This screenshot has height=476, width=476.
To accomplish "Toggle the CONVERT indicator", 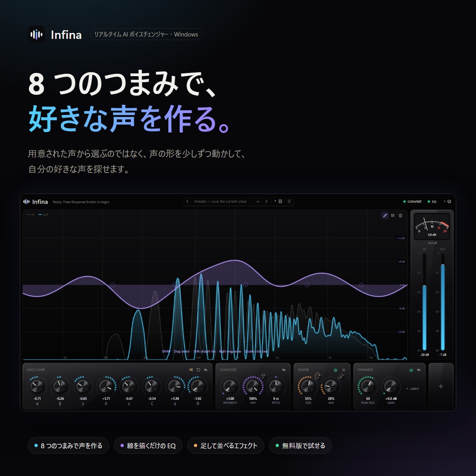I will (413, 202).
